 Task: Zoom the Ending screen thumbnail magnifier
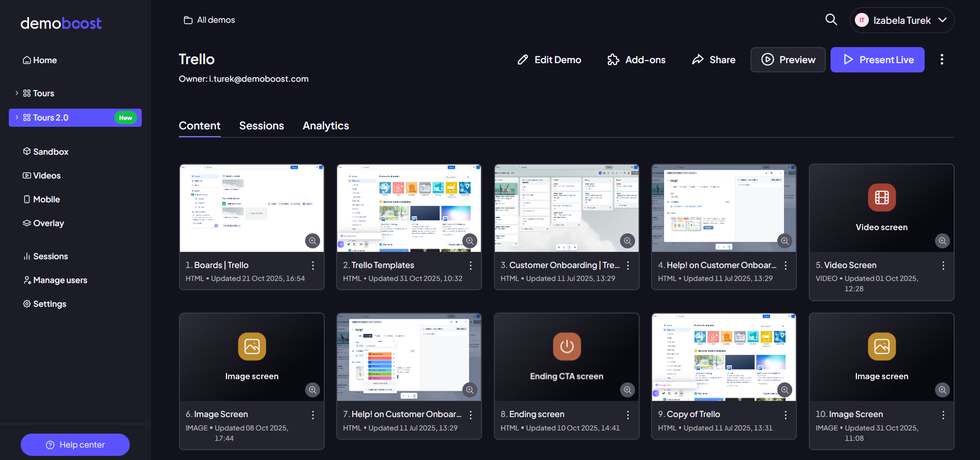[x=627, y=390]
